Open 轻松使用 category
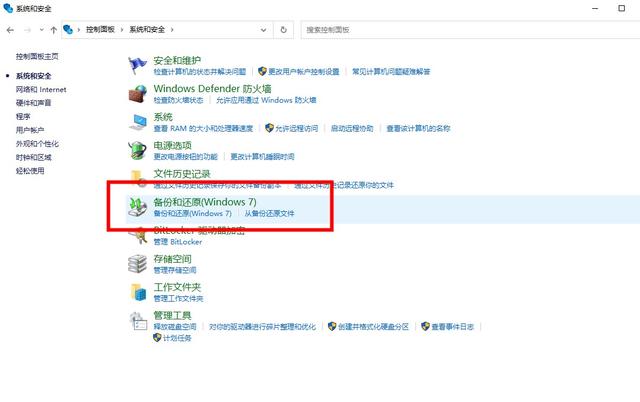640x402 pixels. 30,171
